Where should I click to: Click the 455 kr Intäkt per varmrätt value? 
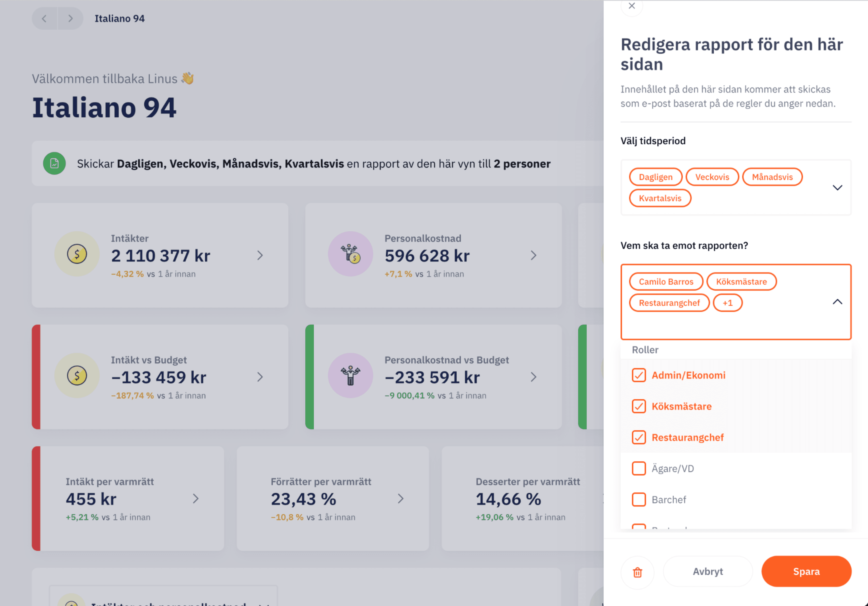[91, 499]
